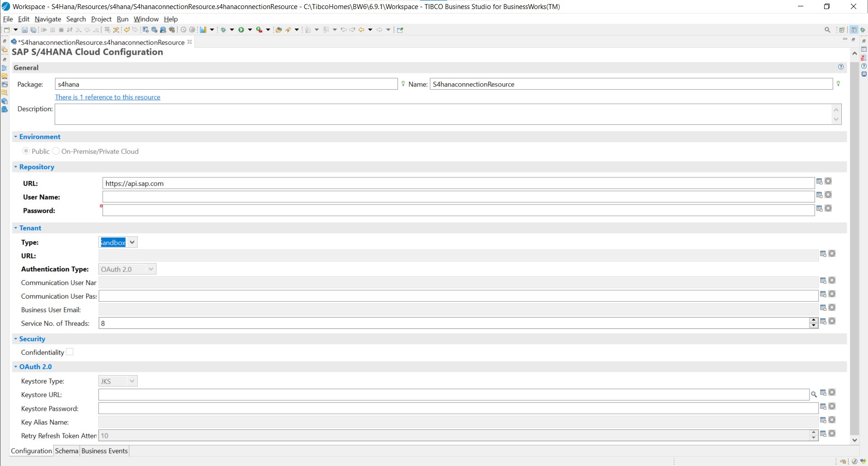868x466 pixels.
Task: Open the Run button dropdown arrow
Action: click(250, 30)
